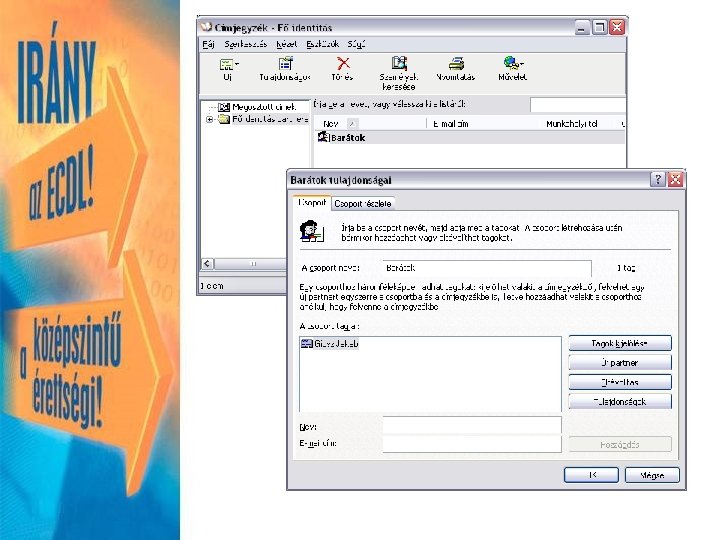
Task: Select the Barátok group row
Action: pyautogui.click(x=469, y=137)
